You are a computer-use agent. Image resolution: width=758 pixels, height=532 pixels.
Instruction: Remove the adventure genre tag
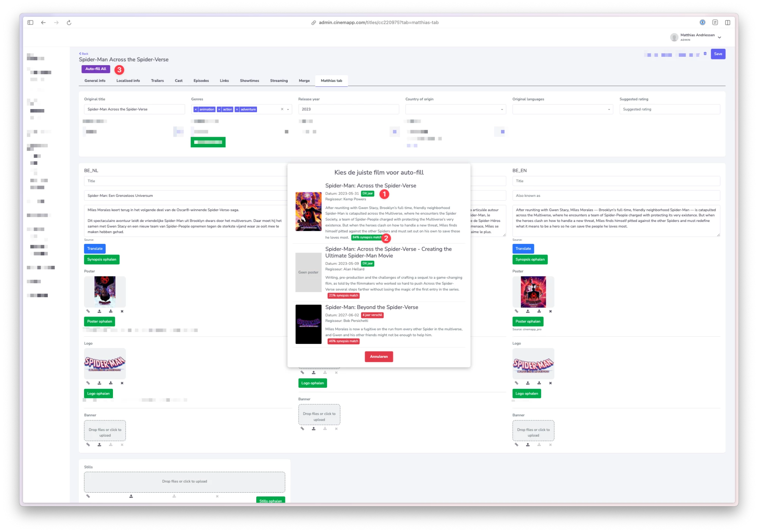click(x=237, y=109)
